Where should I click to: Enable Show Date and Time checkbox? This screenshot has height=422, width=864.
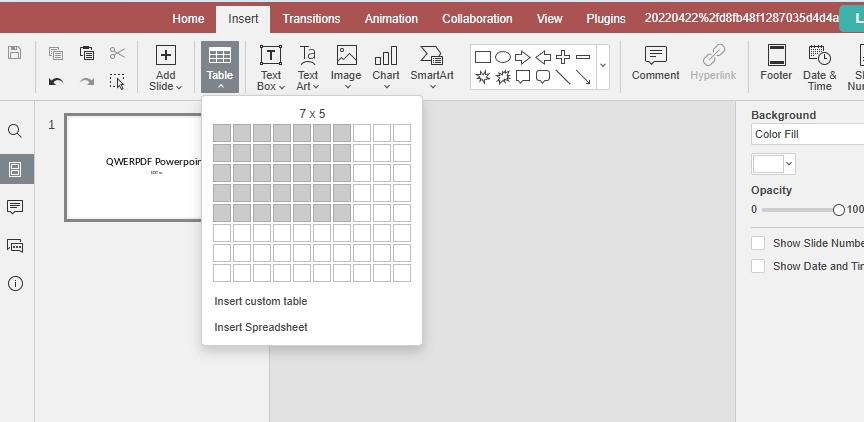(x=758, y=266)
